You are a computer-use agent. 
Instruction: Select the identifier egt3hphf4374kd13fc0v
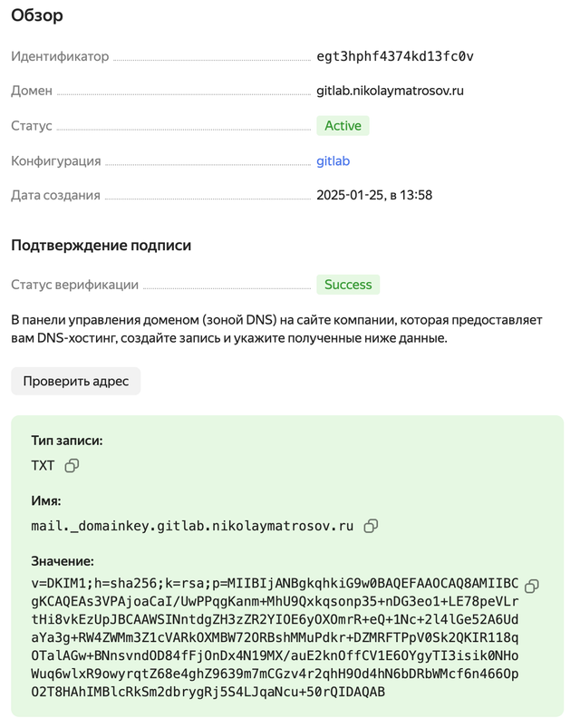pyautogui.click(x=394, y=56)
